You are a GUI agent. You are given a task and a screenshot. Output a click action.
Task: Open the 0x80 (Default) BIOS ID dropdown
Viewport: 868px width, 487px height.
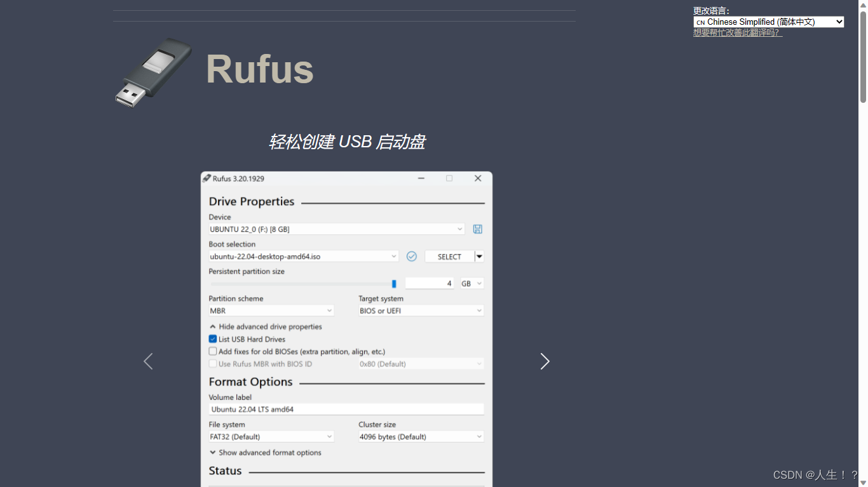coord(421,364)
